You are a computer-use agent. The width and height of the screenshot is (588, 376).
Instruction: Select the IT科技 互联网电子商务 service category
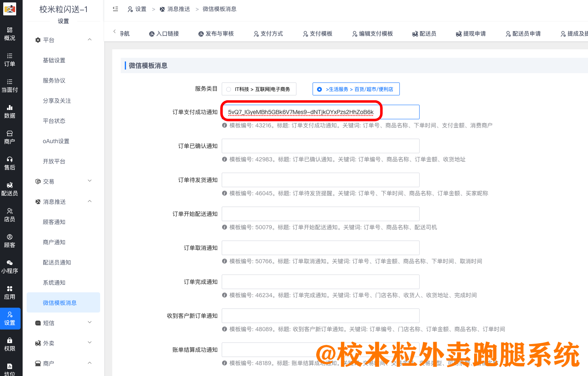tap(259, 89)
